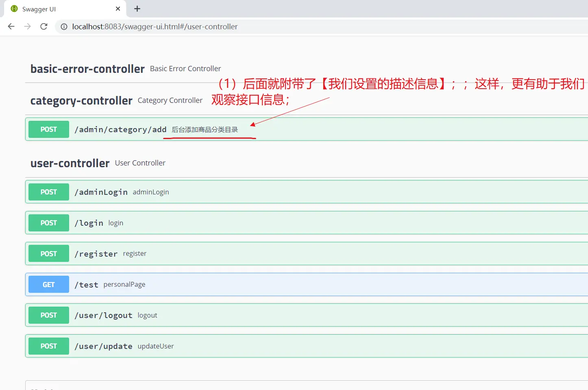Click the POST badge for /user/logout

[x=49, y=315]
